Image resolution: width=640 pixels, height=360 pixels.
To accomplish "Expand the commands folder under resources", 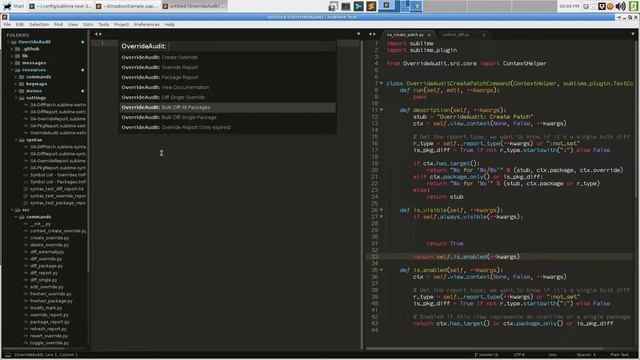I will tap(16, 77).
